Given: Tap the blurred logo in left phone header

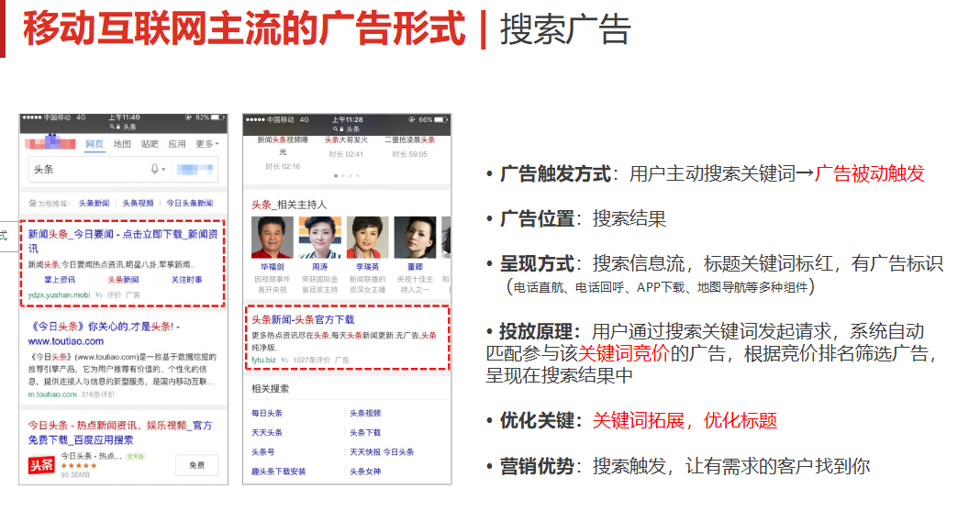Looking at the screenshot, I should 50,142.
